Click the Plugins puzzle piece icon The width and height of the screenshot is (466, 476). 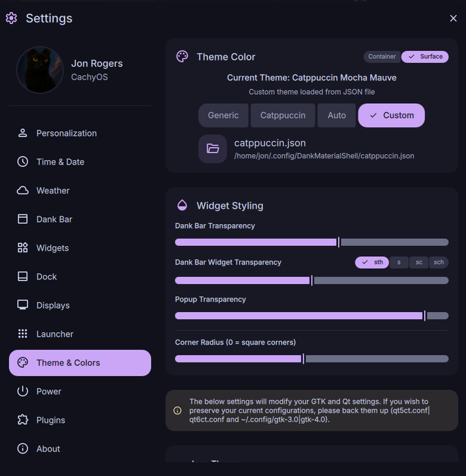[x=22, y=420]
